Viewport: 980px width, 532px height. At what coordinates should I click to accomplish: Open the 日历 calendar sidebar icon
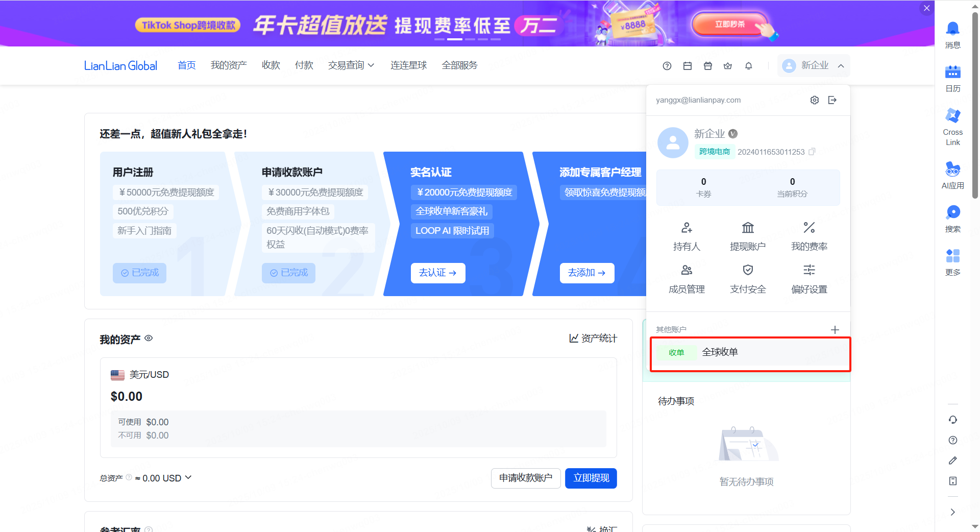952,79
